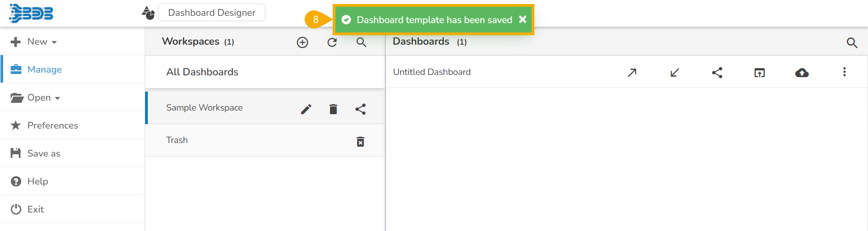
Task: Expand the New dropdown menu
Action: click(42, 42)
